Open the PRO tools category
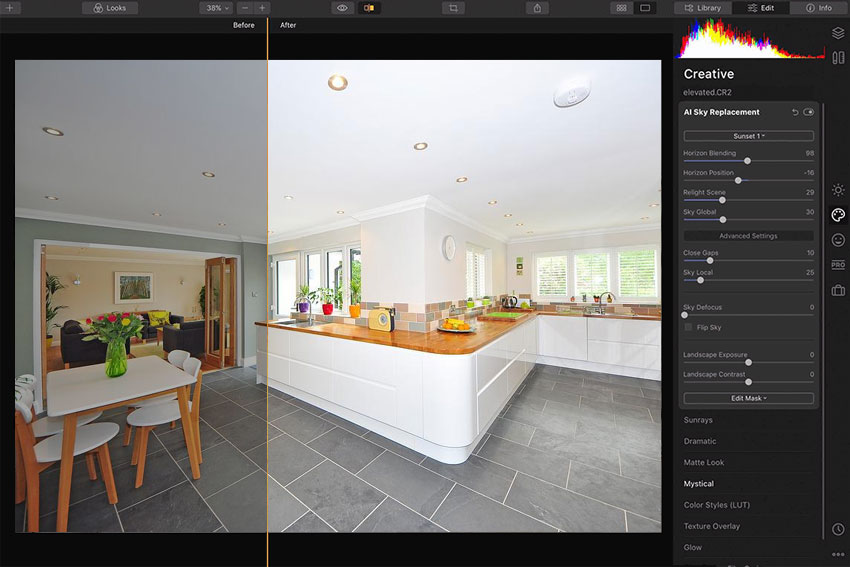The height and width of the screenshot is (567, 850). (x=838, y=265)
